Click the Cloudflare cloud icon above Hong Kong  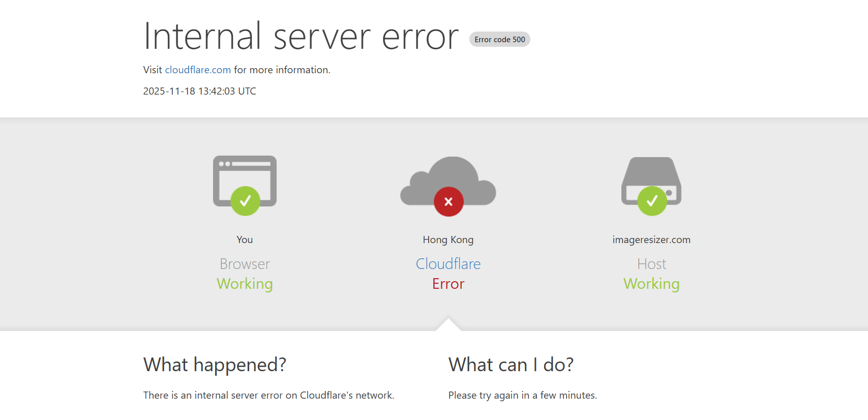click(448, 186)
